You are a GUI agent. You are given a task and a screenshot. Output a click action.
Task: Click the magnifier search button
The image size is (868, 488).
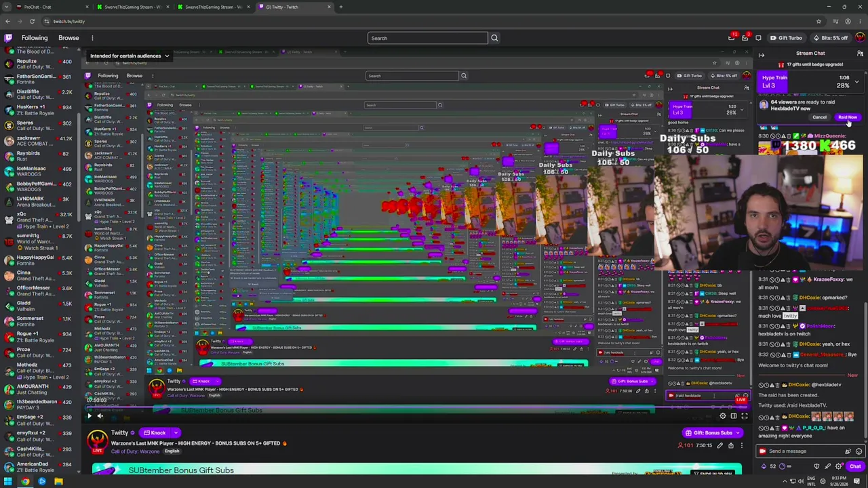(x=494, y=38)
